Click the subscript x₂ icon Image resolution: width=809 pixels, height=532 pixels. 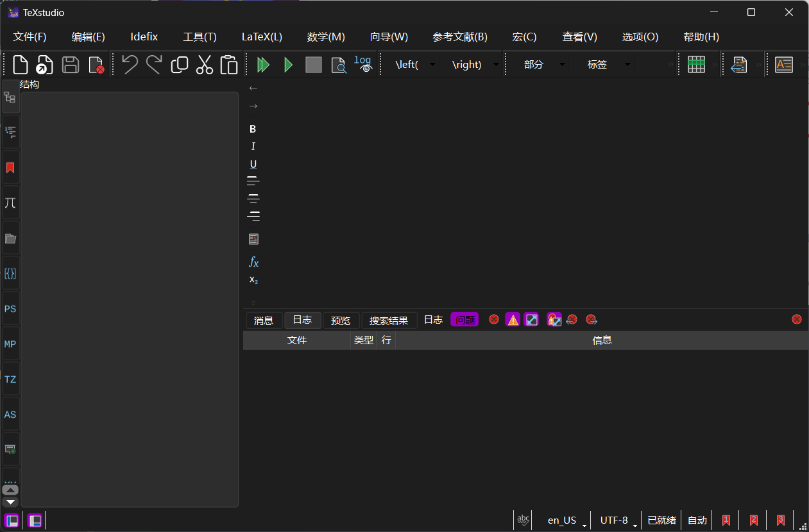point(253,279)
